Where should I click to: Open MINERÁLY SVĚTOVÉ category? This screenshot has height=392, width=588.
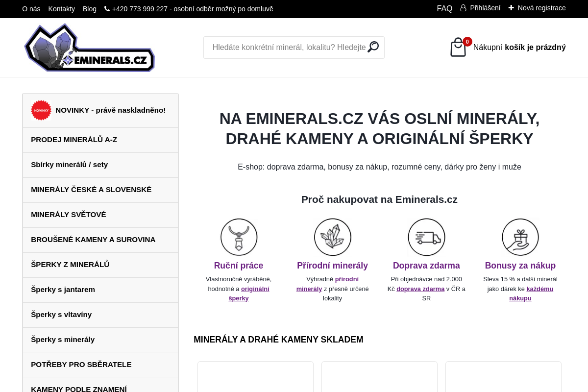coord(100,215)
